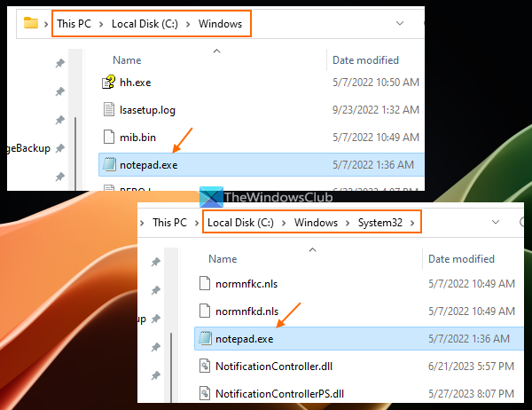Select the notepad.exe name in the System32 window
The width and height of the screenshot is (532, 410).
tap(245, 339)
